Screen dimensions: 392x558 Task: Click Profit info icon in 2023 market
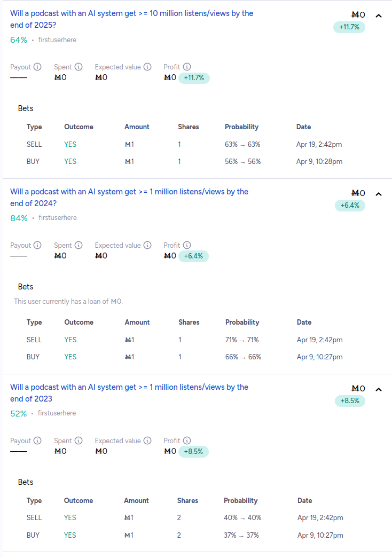187,441
